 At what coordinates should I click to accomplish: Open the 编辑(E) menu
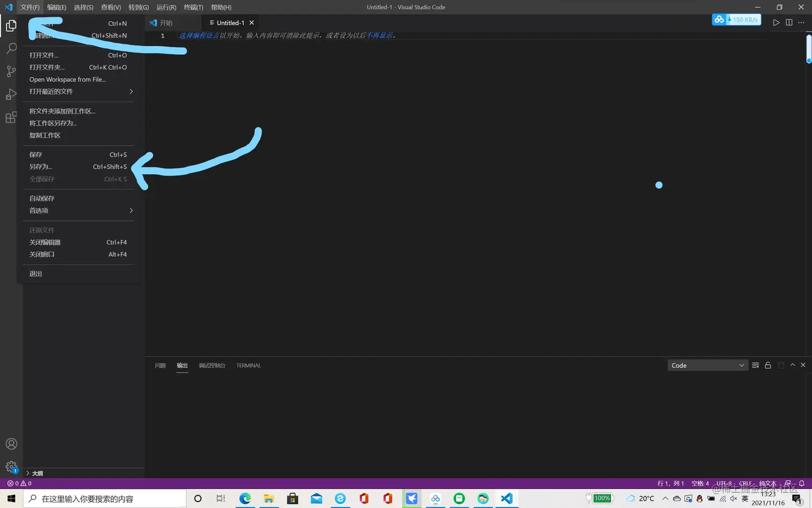coord(56,7)
